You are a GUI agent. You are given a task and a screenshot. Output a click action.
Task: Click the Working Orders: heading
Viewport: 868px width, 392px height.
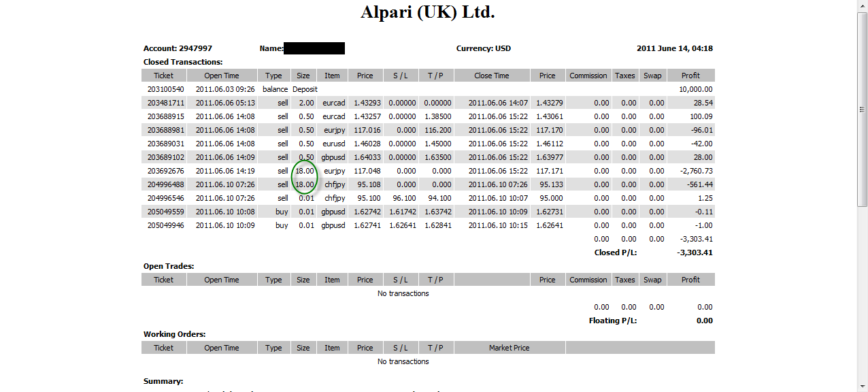pos(175,334)
